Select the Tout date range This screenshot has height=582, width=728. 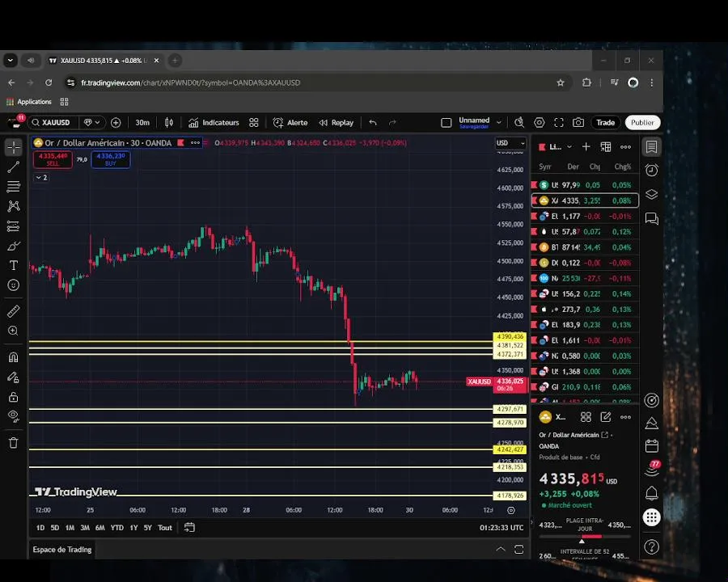(165, 528)
